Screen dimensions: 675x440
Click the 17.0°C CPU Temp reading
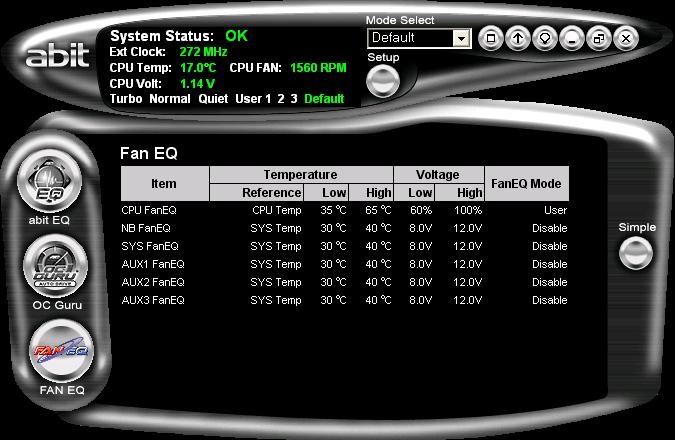pos(198,68)
